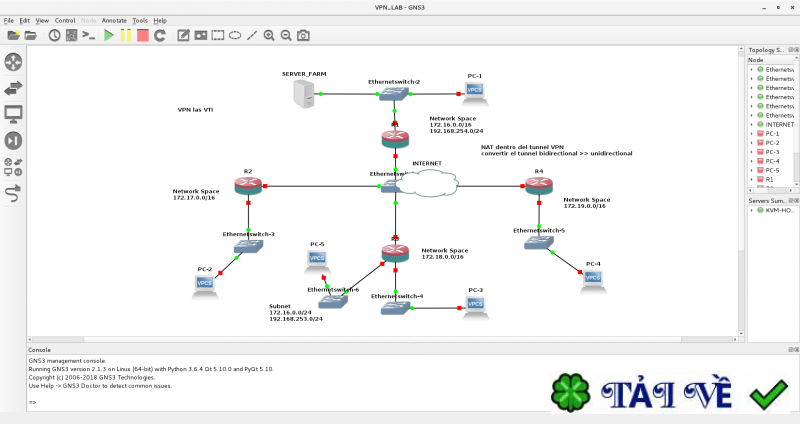Select the PC-4 VPCS node on canvas
Image resolution: width=800 pixels, height=424 pixels.
(593, 281)
